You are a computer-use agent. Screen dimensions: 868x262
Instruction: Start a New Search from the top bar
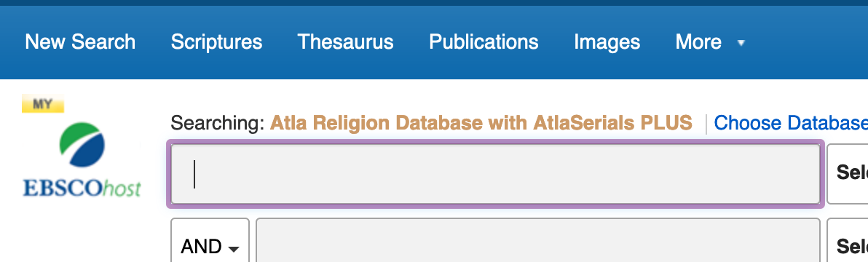(80, 42)
